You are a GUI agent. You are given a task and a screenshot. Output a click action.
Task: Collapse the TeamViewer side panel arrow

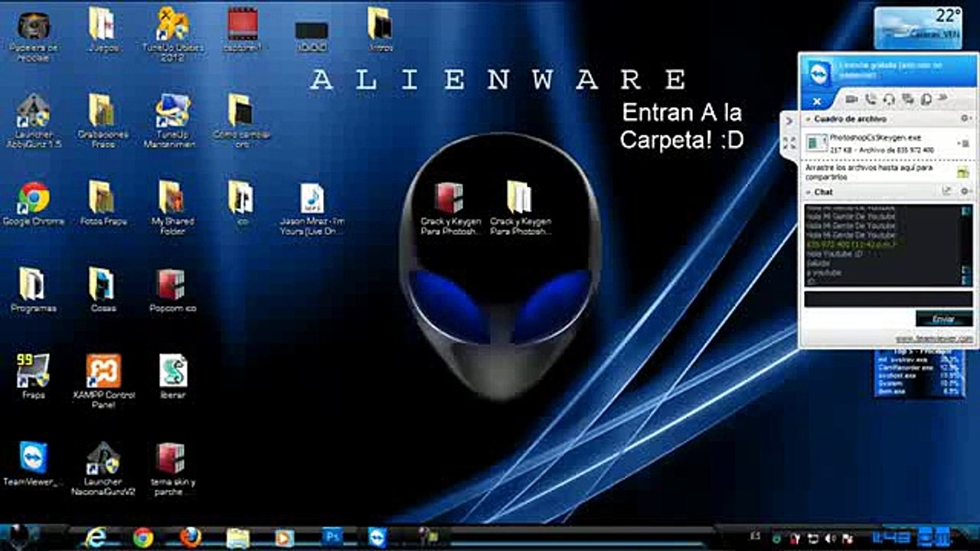pos(789,121)
